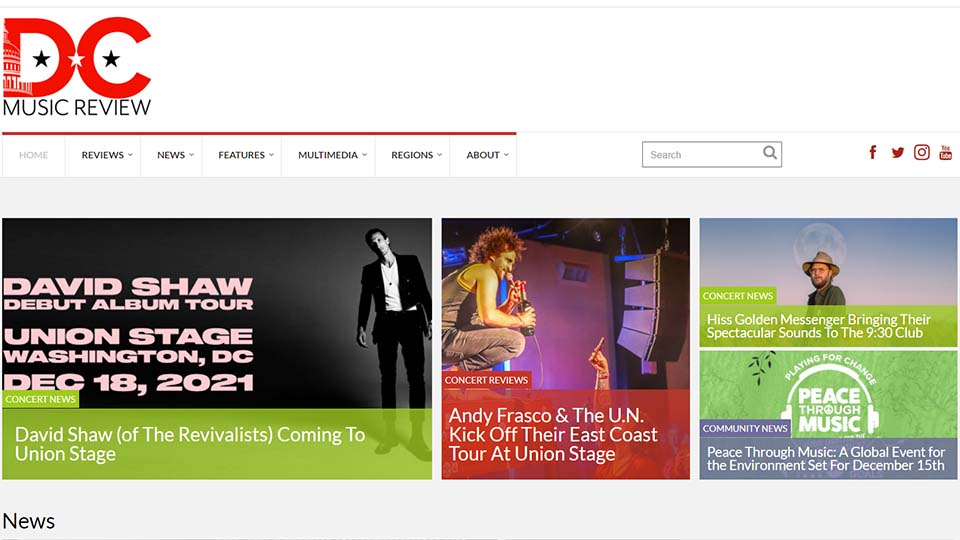Click the DC Music Review logo

77,66
